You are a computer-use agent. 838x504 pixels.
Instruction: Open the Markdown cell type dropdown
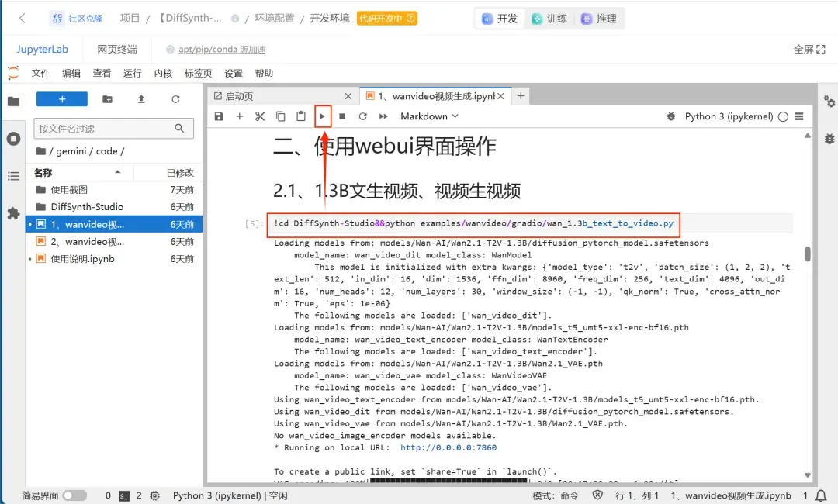tap(430, 116)
